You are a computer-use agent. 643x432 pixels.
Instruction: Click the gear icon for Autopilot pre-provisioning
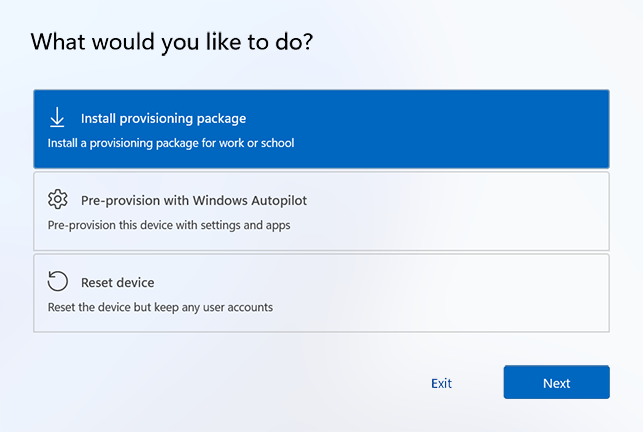(x=57, y=199)
